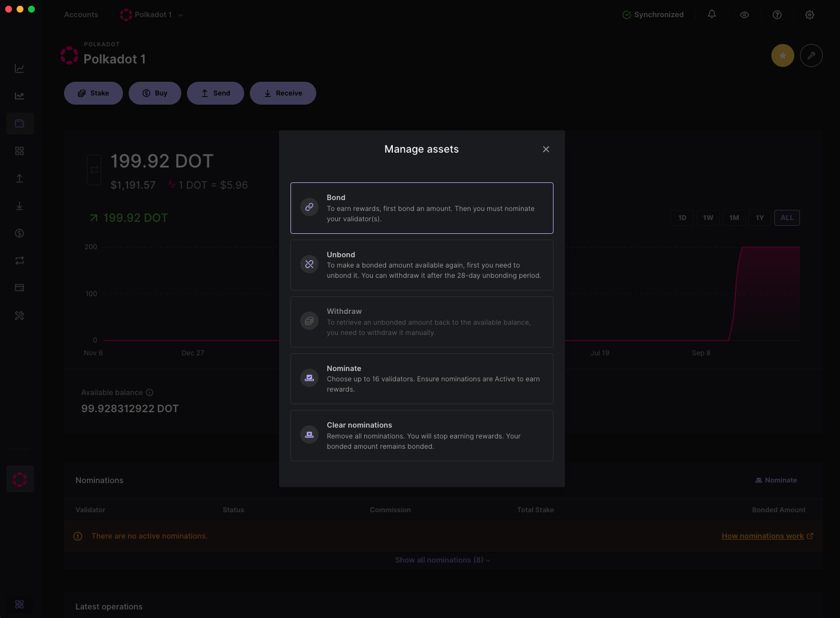Screen dimensions: 840x618
Task: Click the 1 DOT = $5.96 rate
Action: click(213, 185)
